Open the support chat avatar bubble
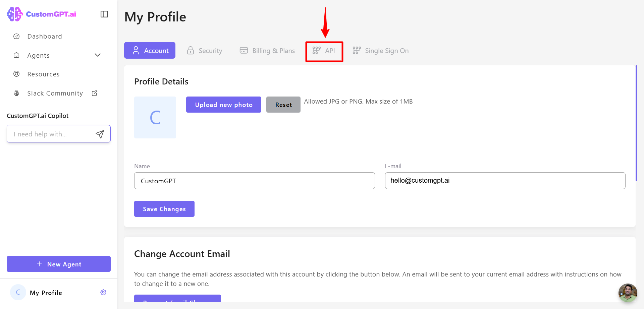 tap(628, 293)
